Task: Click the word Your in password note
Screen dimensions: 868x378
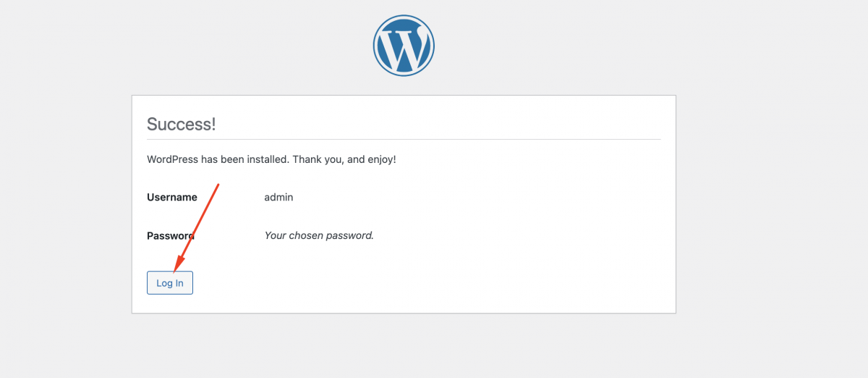Action: tap(275, 235)
